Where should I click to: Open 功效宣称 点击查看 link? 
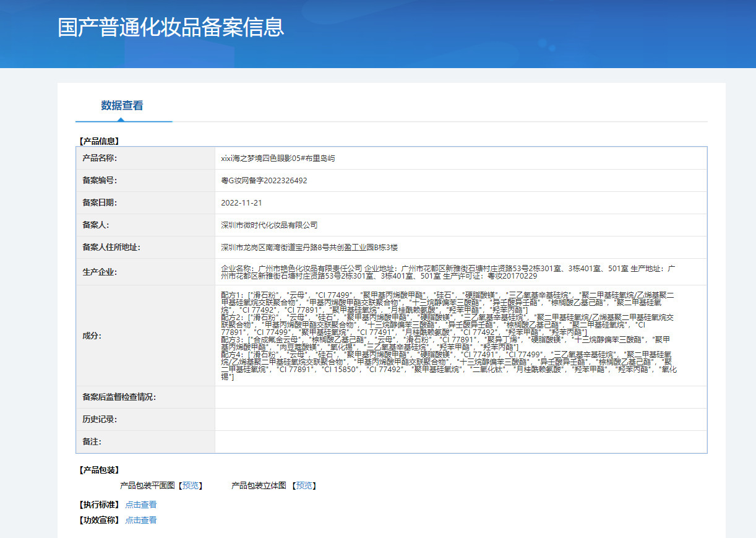click(x=141, y=520)
